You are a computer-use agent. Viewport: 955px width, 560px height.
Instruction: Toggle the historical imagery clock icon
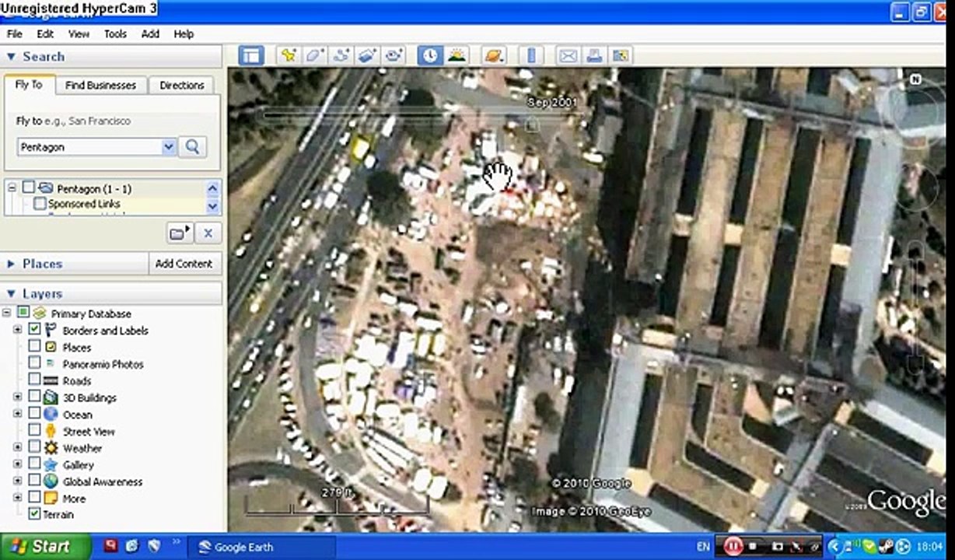(430, 55)
